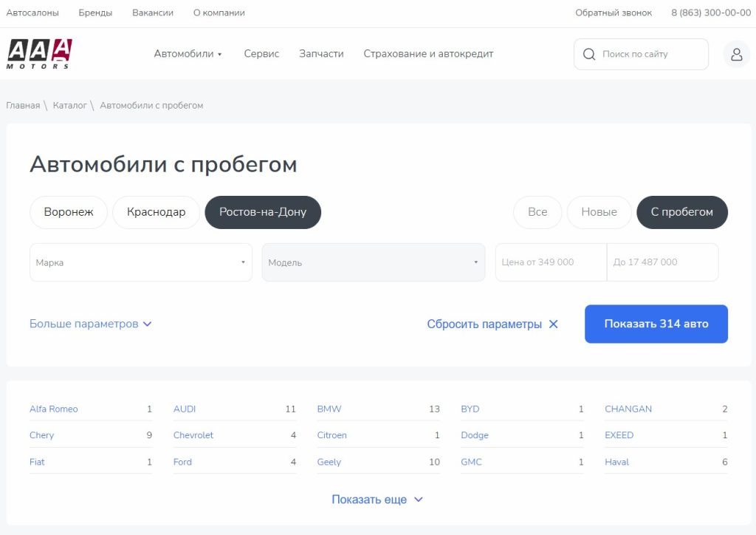Click the X to reset filter parameters

(553, 324)
